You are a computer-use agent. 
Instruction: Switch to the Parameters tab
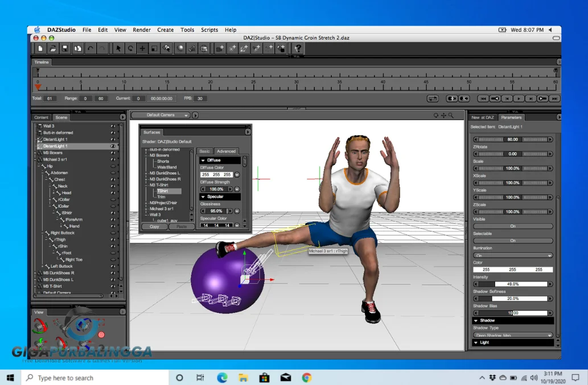click(x=511, y=117)
